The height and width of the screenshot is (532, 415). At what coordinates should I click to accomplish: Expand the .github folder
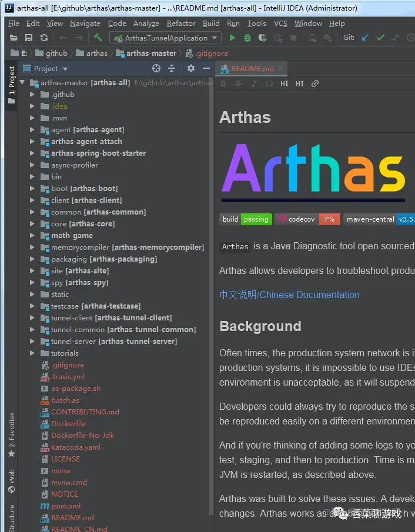pos(32,94)
